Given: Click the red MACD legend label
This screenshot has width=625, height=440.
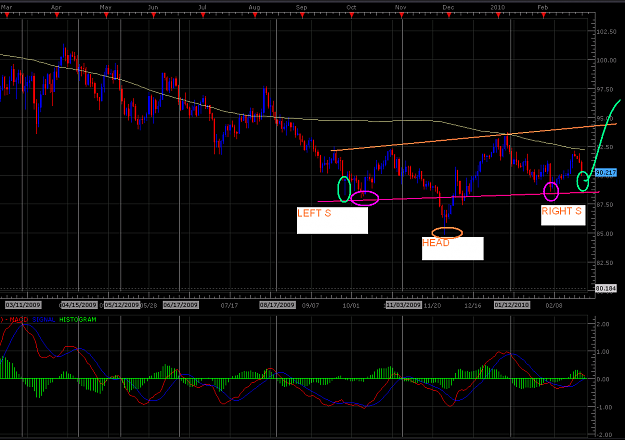Looking at the screenshot, I should (x=19, y=320).
